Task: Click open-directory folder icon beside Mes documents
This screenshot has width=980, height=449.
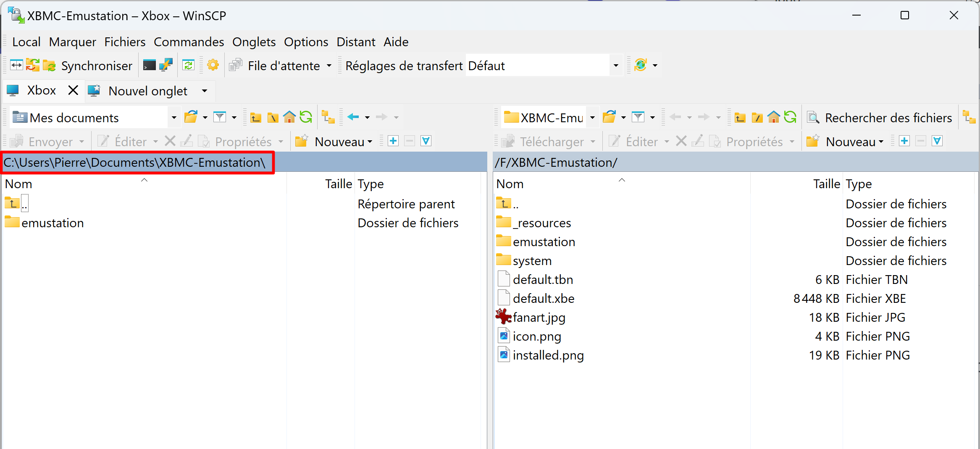Action: pyautogui.click(x=191, y=117)
